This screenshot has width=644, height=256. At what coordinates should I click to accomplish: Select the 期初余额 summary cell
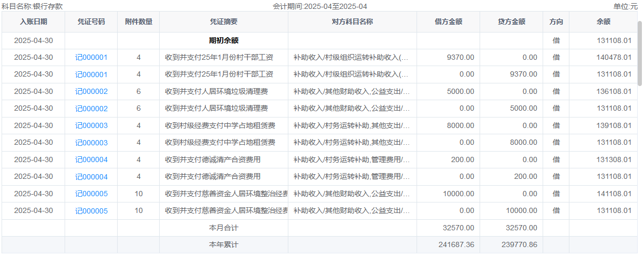[224, 40]
